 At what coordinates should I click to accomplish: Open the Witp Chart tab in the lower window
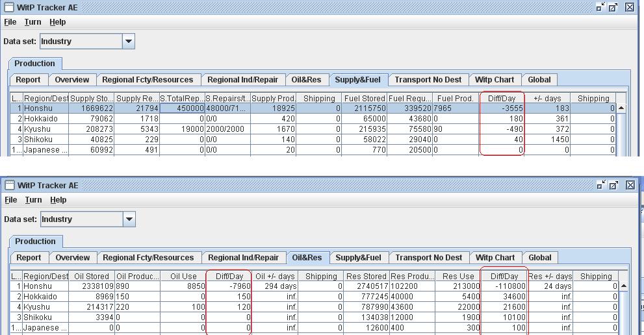coord(495,257)
